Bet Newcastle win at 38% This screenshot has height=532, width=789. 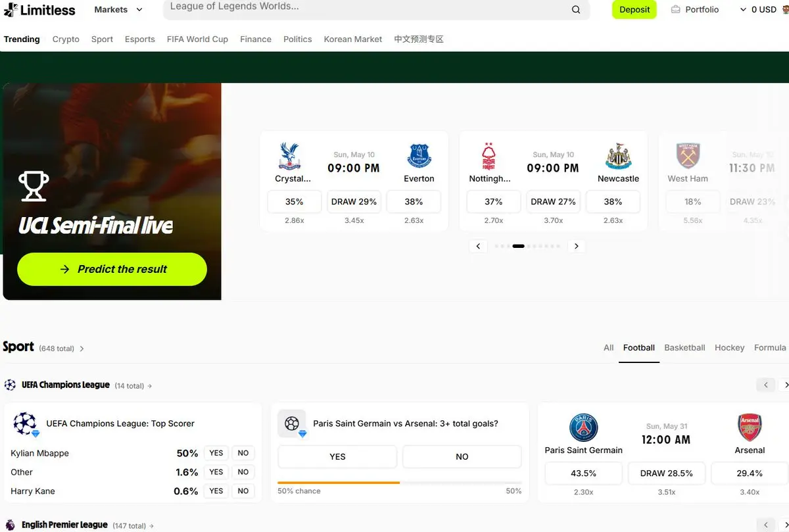(613, 202)
